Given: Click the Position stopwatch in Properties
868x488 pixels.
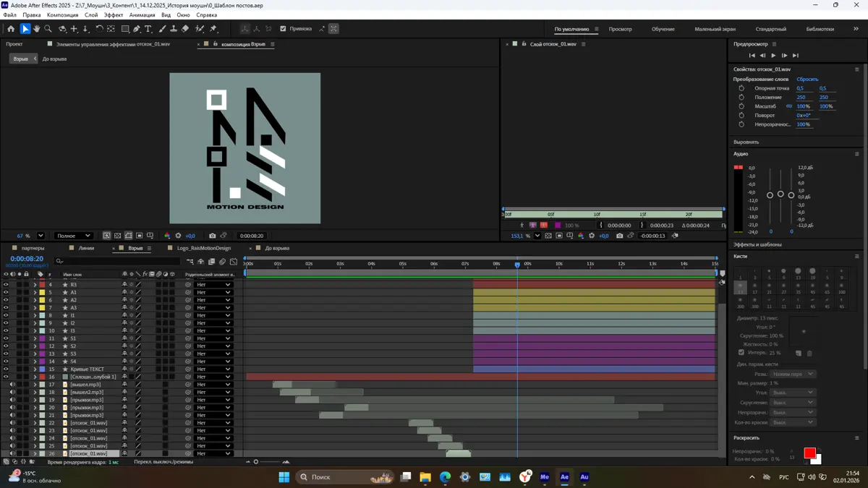Looking at the screenshot, I should (x=741, y=97).
